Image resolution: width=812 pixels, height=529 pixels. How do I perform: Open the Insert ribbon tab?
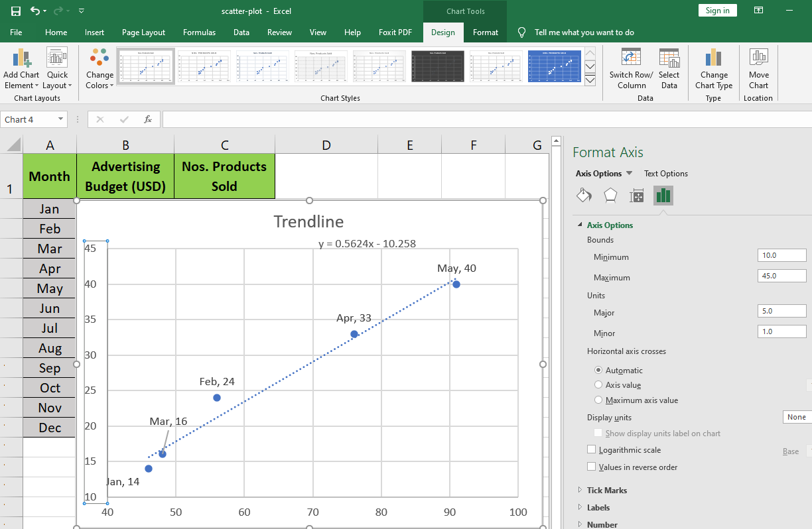point(94,32)
